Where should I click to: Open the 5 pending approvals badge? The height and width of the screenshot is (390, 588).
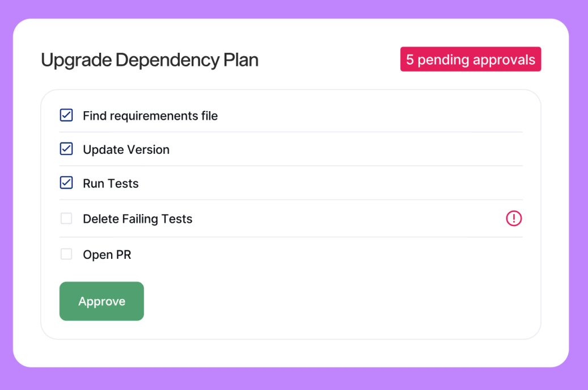click(471, 60)
